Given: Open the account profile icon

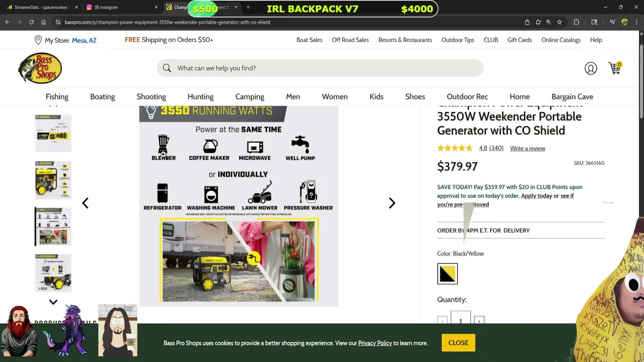Looking at the screenshot, I should 591,68.
